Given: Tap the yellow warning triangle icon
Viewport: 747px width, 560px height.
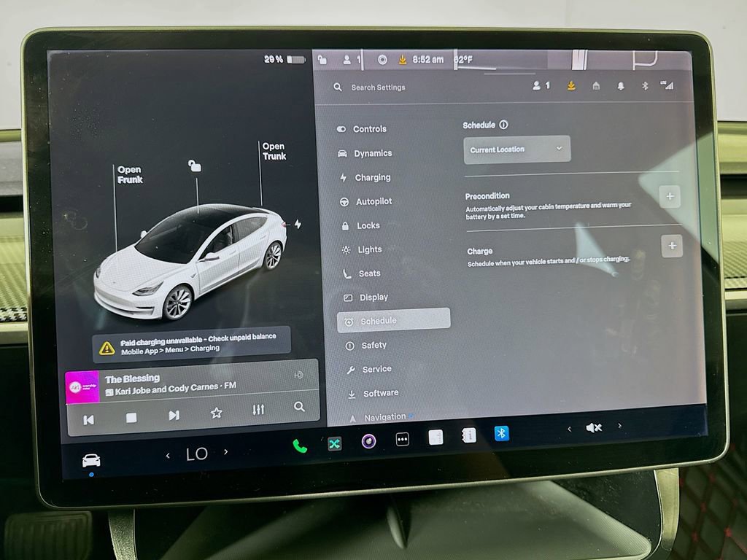Looking at the screenshot, I should (x=107, y=348).
